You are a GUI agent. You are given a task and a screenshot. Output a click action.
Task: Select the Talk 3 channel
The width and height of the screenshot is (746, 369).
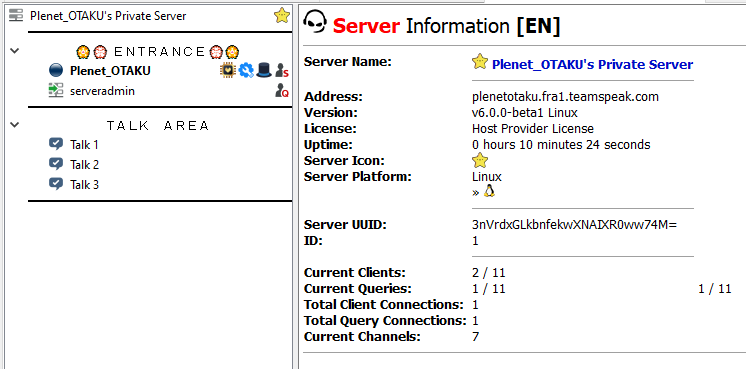coord(84,184)
